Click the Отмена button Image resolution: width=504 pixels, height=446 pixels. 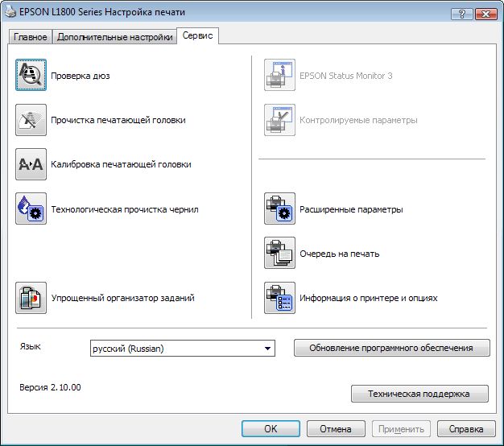[336, 428]
